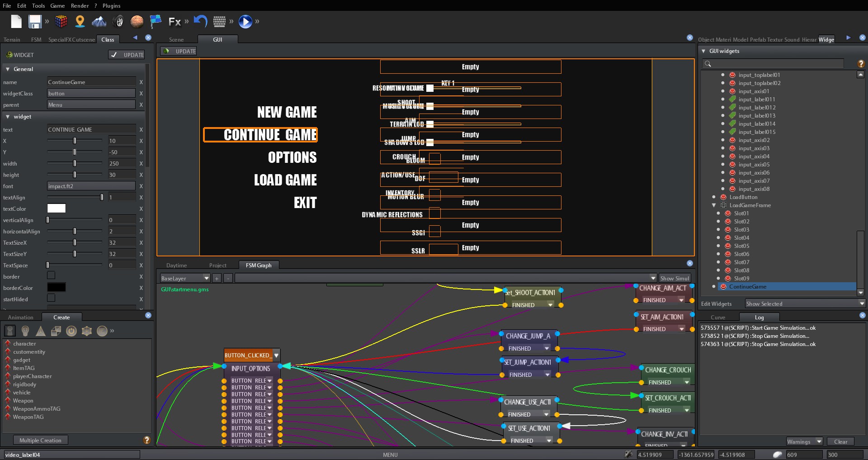Click the Clear button under the Log
Image resolution: width=868 pixels, height=460 pixels.
click(840, 441)
